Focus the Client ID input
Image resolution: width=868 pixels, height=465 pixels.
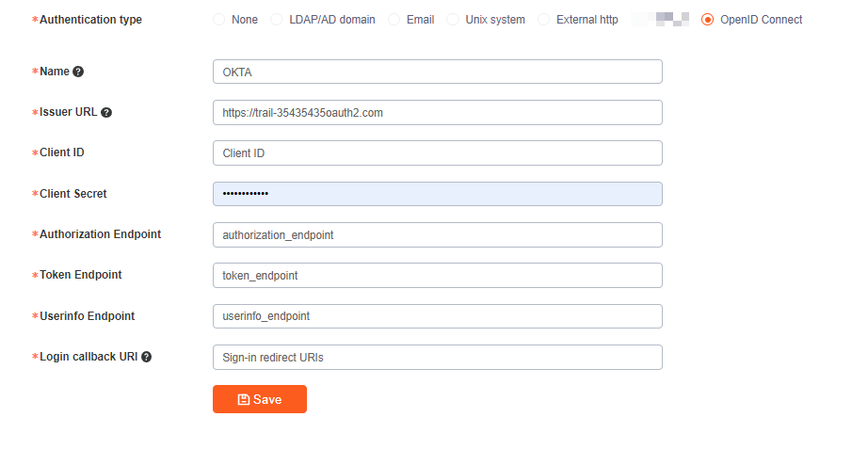pos(438,152)
